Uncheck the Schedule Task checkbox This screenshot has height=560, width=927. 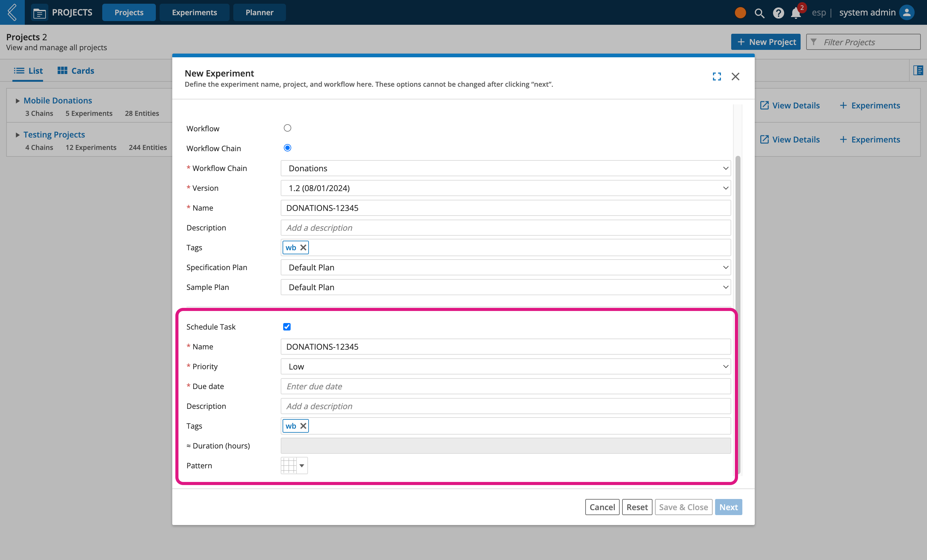[287, 326]
